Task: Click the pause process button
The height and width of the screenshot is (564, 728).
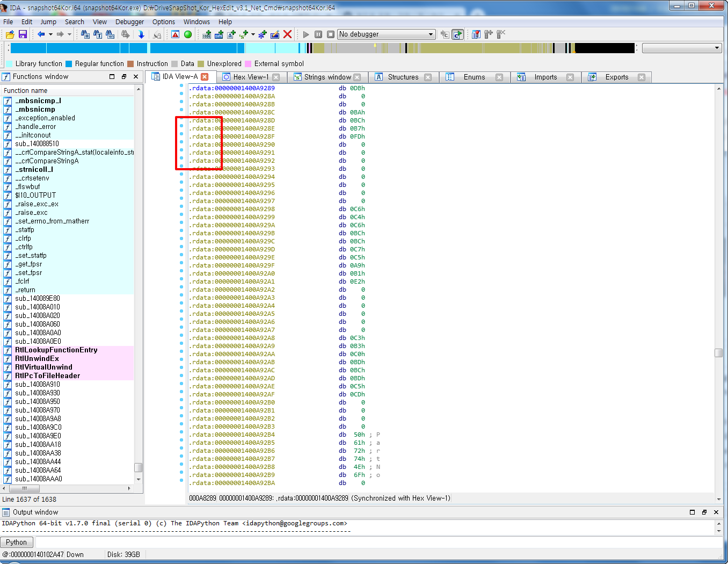Action: tap(318, 34)
